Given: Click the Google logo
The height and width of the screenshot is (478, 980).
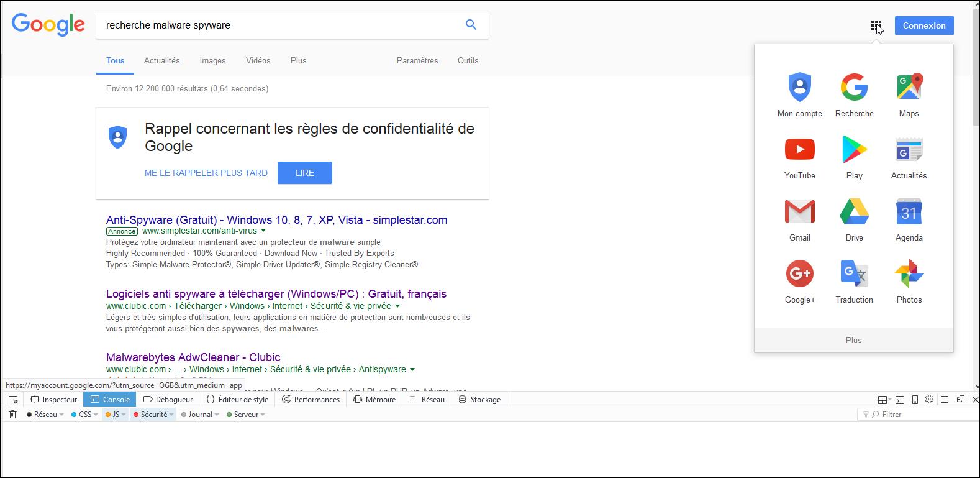Looking at the screenshot, I should point(48,25).
